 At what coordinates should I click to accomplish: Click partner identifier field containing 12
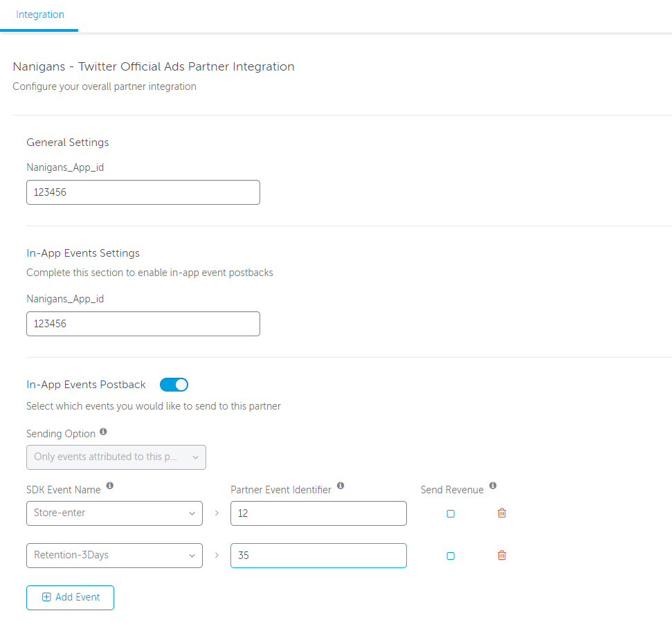[x=318, y=513]
